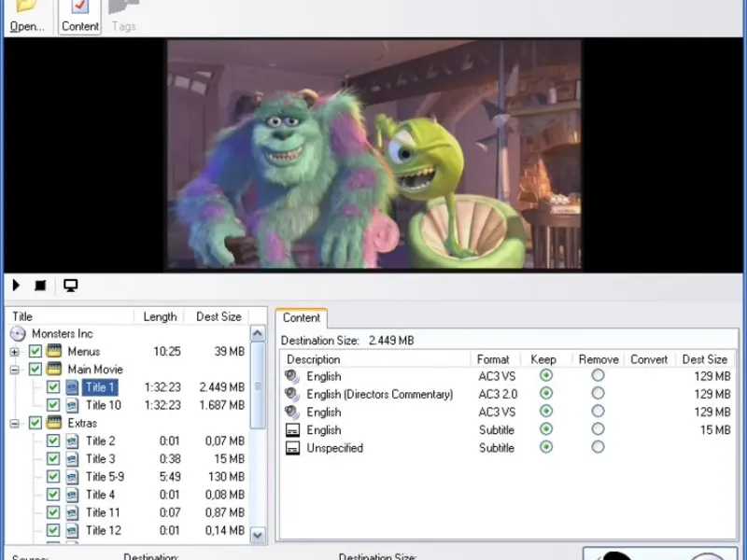The width and height of the screenshot is (747, 560).
Task: Switch to the Content tab
Action: pyautogui.click(x=301, y=317)
